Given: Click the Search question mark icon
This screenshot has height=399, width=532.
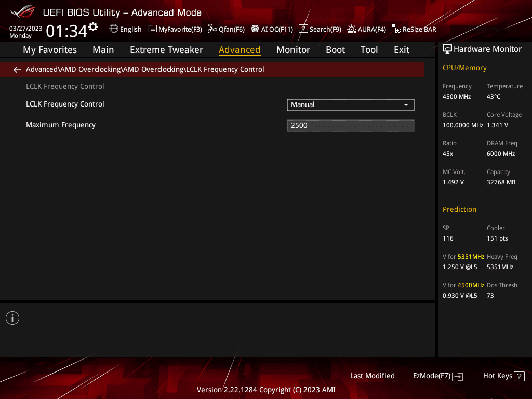Looking at the screenshot, I should click(303, 29).
